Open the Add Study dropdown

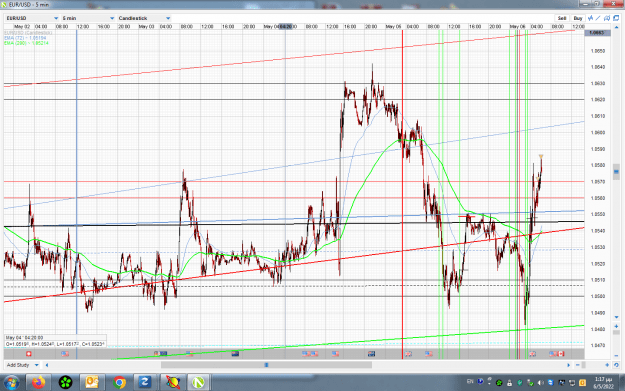tap(22, 365)
